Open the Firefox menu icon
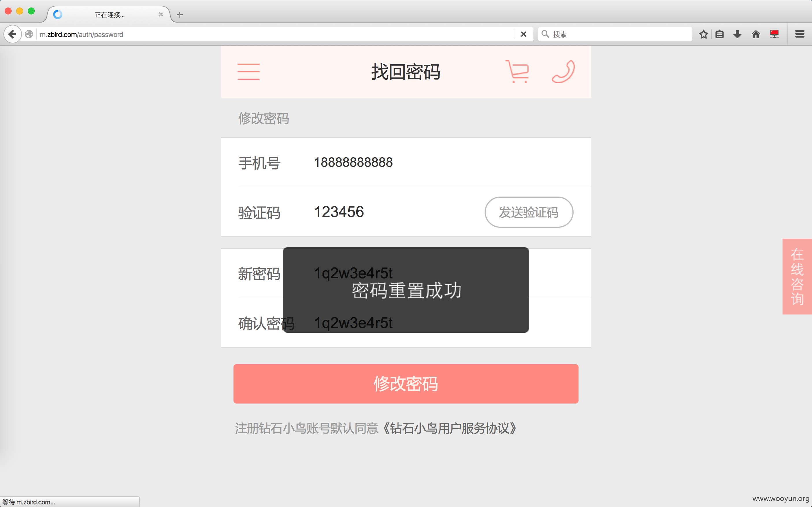Screen dimensions: 812x507 [x=800, y=34]
